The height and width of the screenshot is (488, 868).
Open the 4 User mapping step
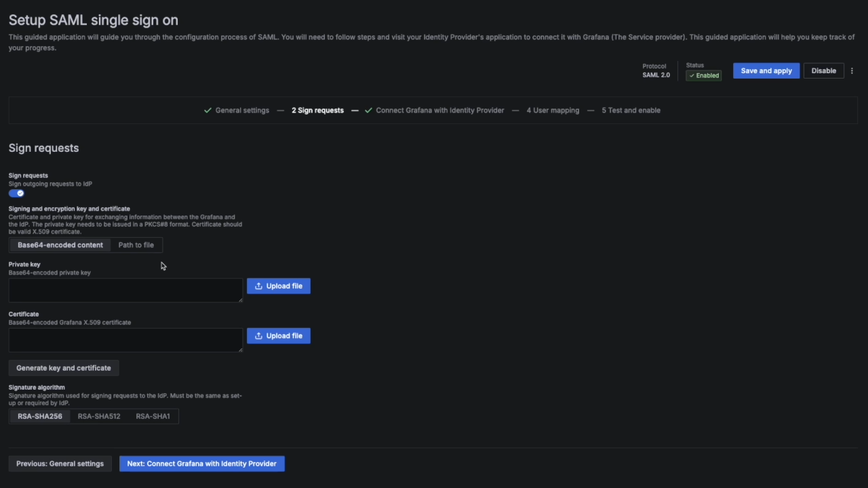tap(553, 110)
